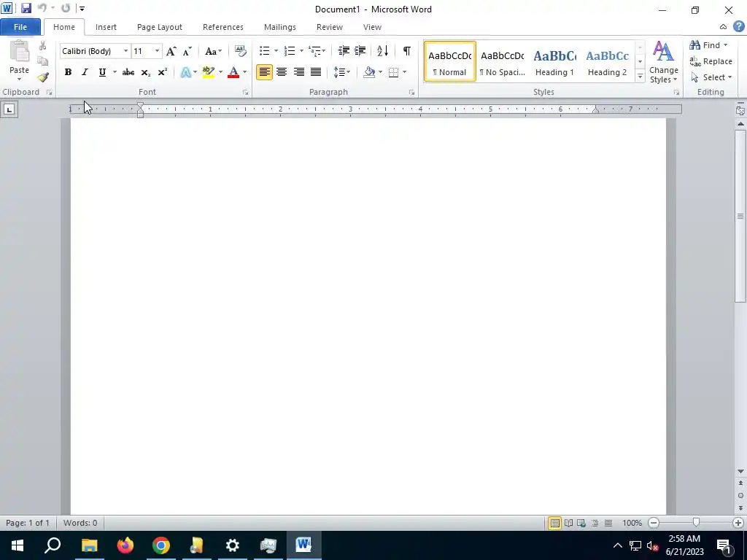Click Shrink Font icon
This screenshot has width=747, height=560.
(x=187, y=51)
